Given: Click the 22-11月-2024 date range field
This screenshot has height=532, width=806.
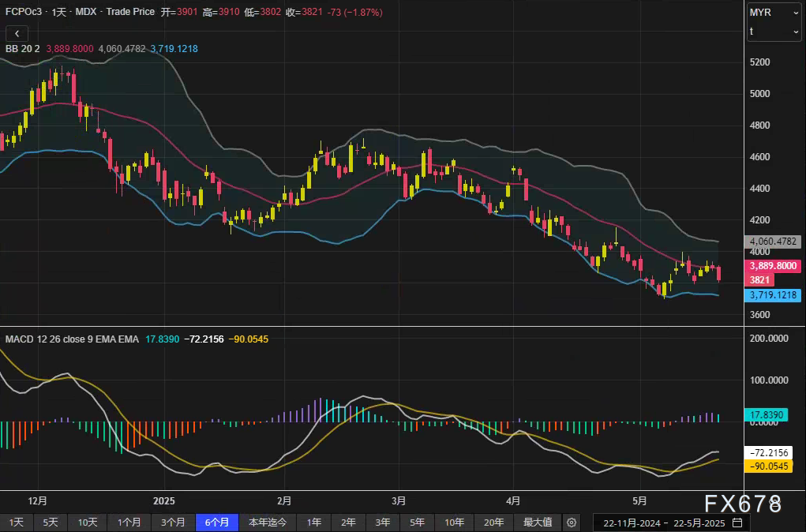Looking at the screenshot, I should pyautogui.click(x=665, y=523).
